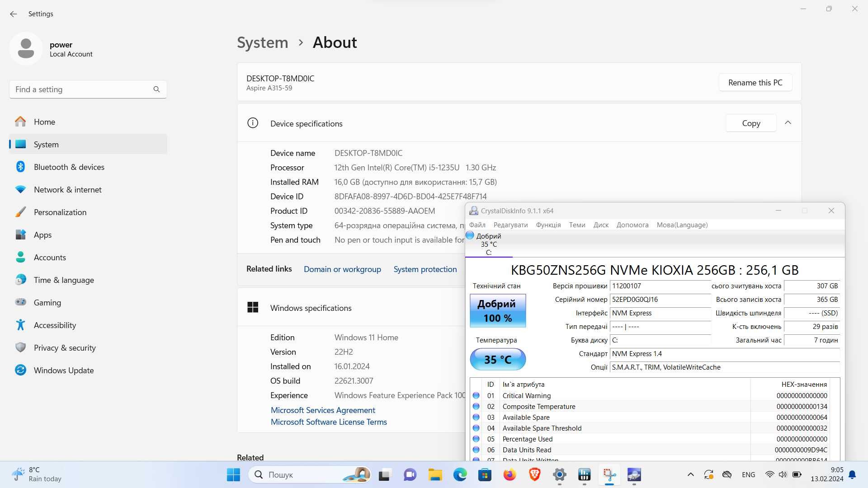Open Accounts settings
868x488 pixels.
(88, 258)
